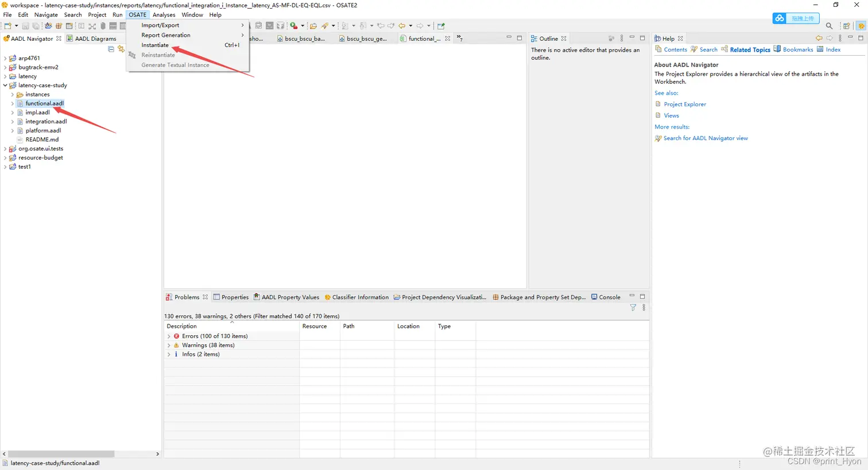
Task: Open the Outline view menu (three dots)
Action: (x=621, y=38)
